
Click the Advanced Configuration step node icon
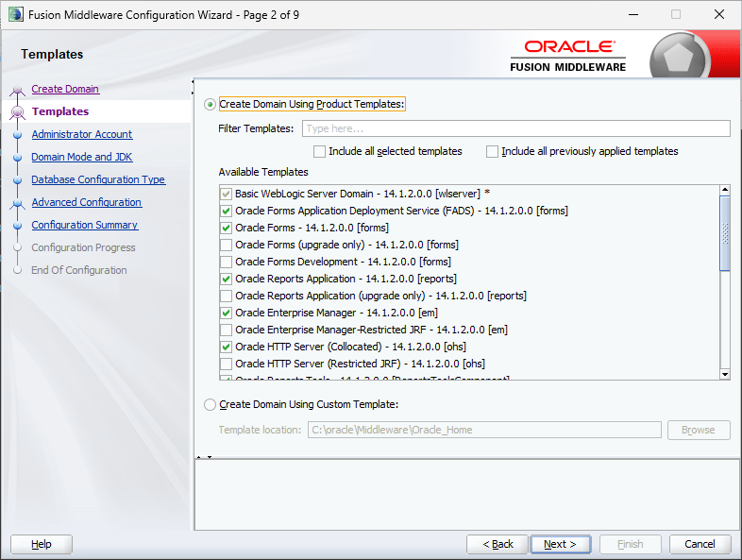18,204
